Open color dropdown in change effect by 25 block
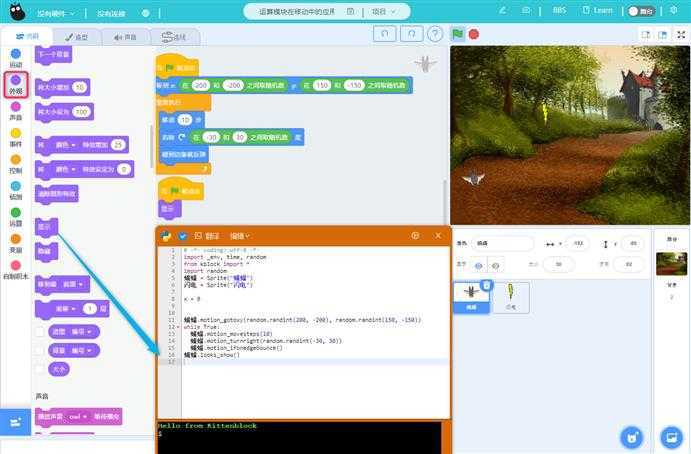The height and width of the screenshot is (454, 691). click(65, 145)
